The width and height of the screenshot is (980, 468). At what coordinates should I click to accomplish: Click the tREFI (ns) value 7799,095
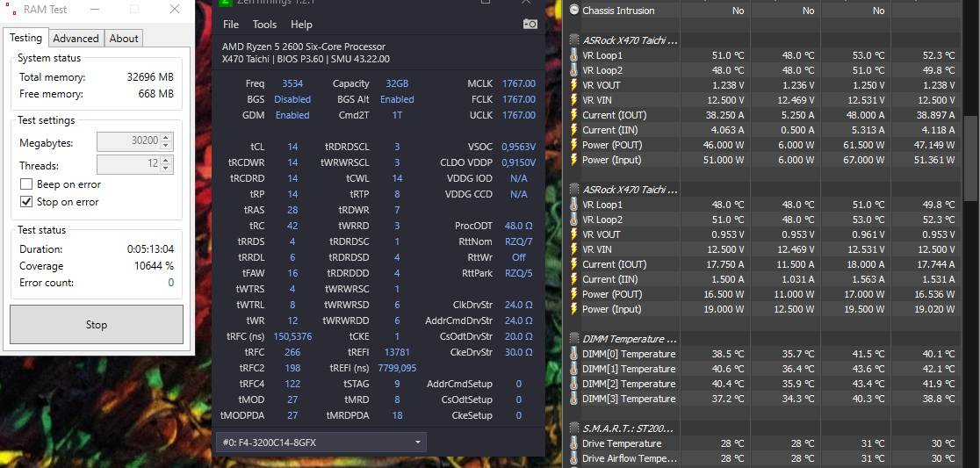pyautogui.click(x=397, y=368)
